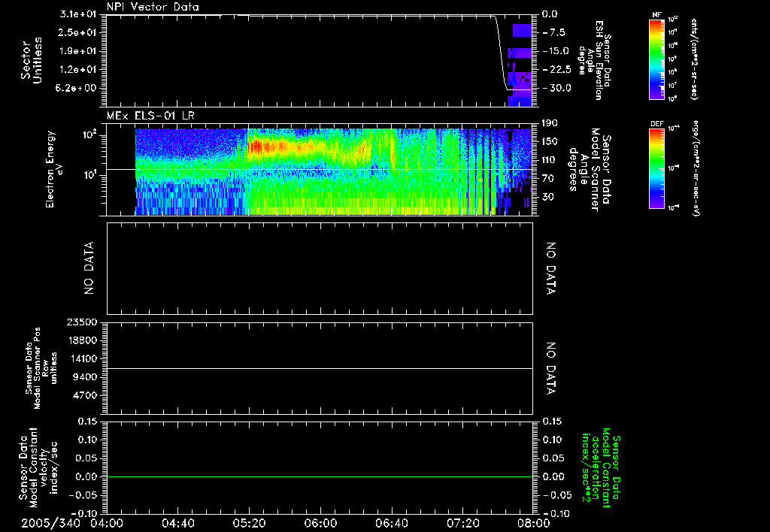The height and width of the screenshot is (532, 770).
Task: Click the NF label above top color bar
Action: [x=656, y=15]
